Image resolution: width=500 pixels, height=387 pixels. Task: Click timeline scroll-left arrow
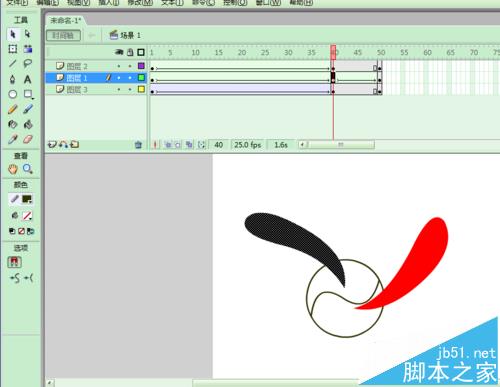pyautogui.click(x=302, y=145)
